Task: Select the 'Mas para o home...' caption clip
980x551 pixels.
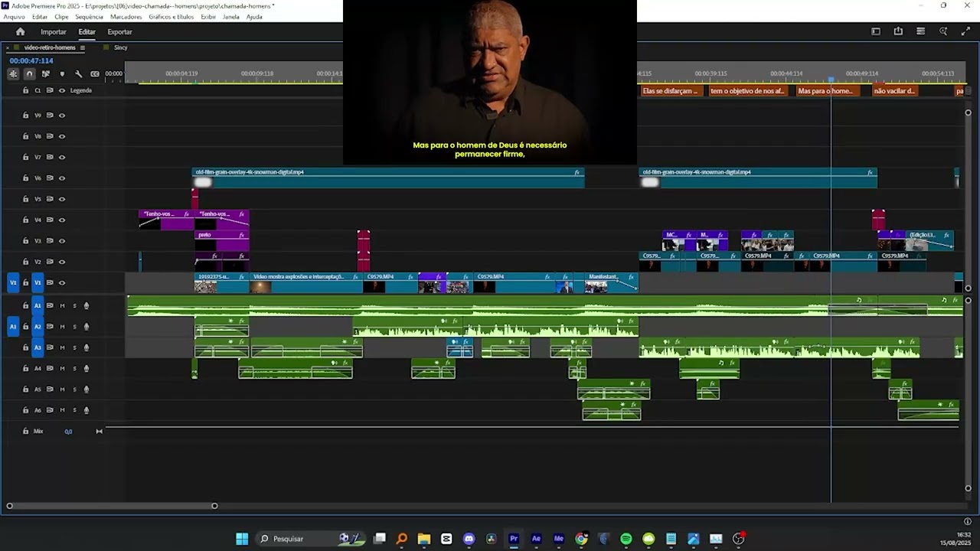Action: coord(827,91)
